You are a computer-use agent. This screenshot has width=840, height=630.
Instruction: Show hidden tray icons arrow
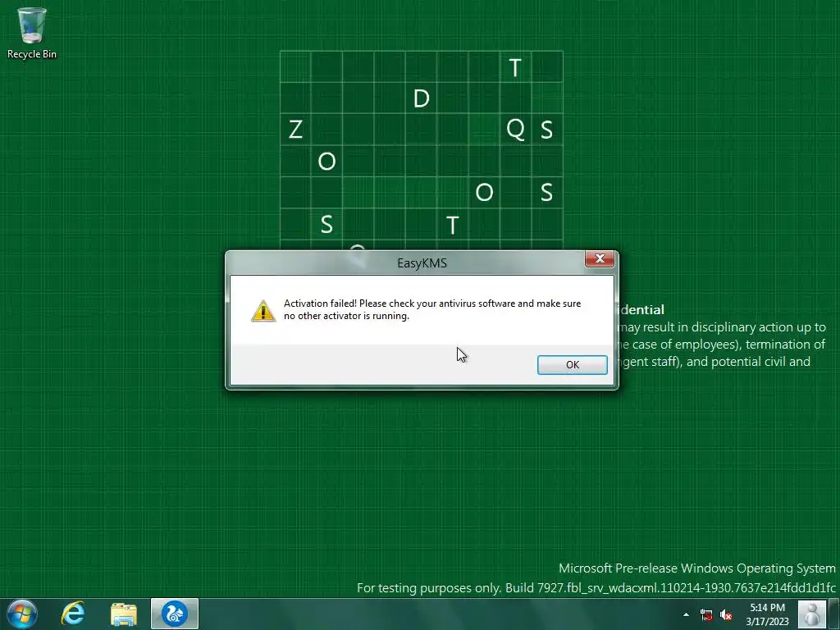(687, 614)
